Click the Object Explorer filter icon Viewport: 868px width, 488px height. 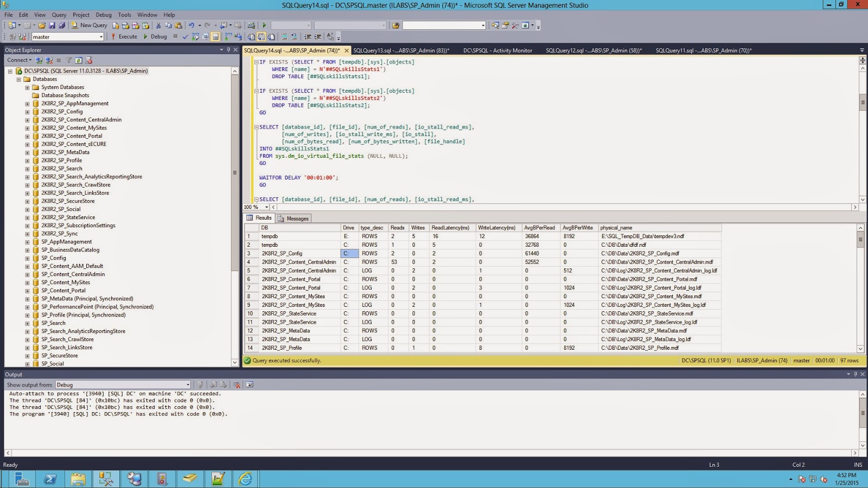click(69, 60)
